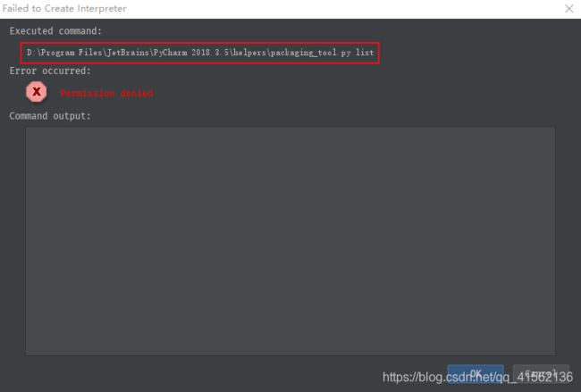Click the 'list' argument in command

click(365, 53)
